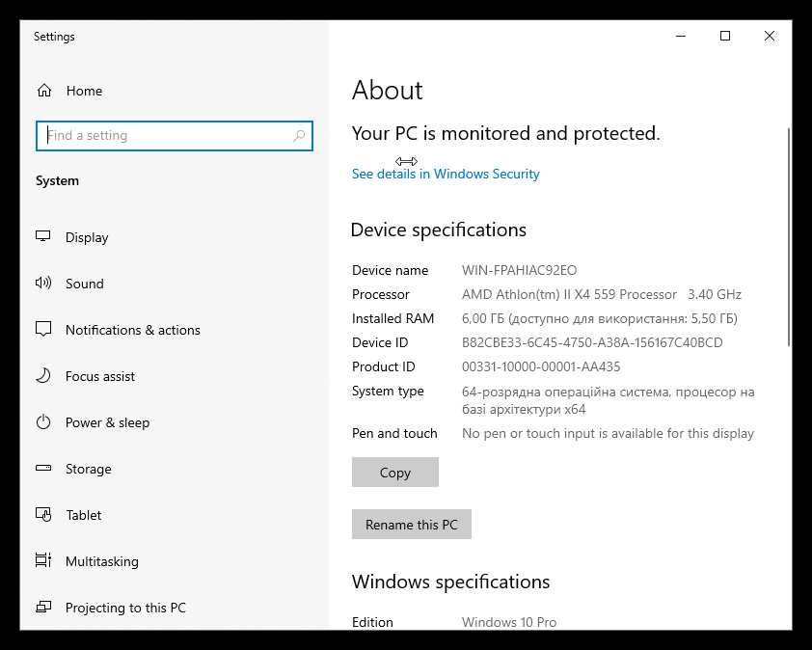This screenshot has width=812, height=650.
Task: Click the Notifications & actions icon
Action: coord(43,330)
